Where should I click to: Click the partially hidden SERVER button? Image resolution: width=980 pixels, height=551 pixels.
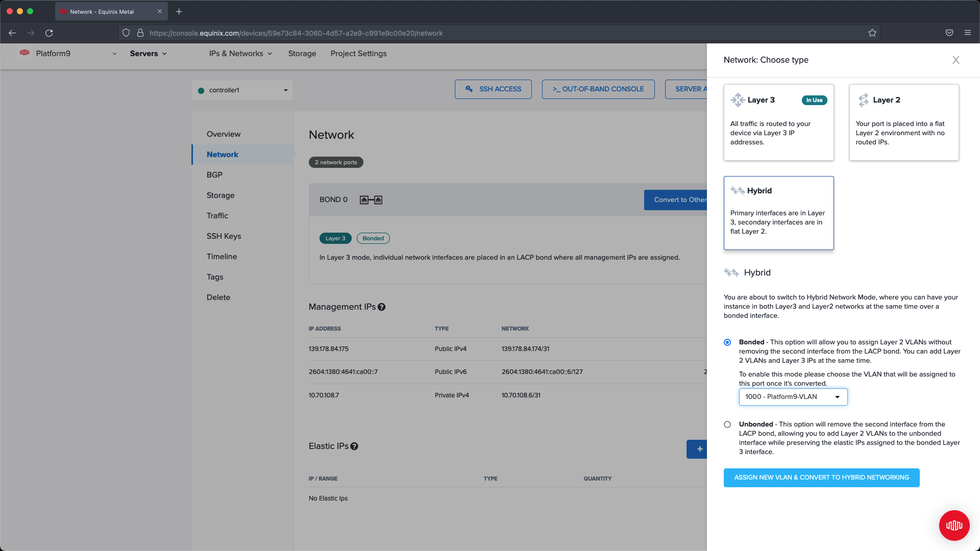pyautogui.click(x=686, y=89)
